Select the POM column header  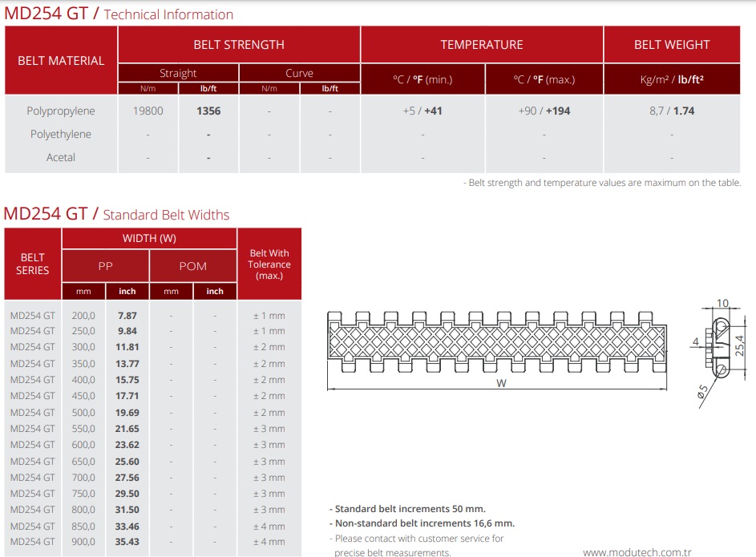click(x=193, y=266)
